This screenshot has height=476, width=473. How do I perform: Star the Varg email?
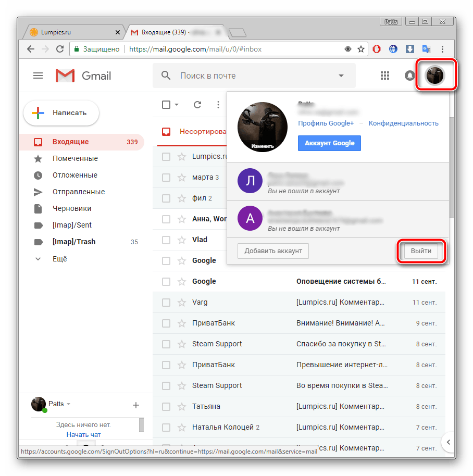[182, 303]
